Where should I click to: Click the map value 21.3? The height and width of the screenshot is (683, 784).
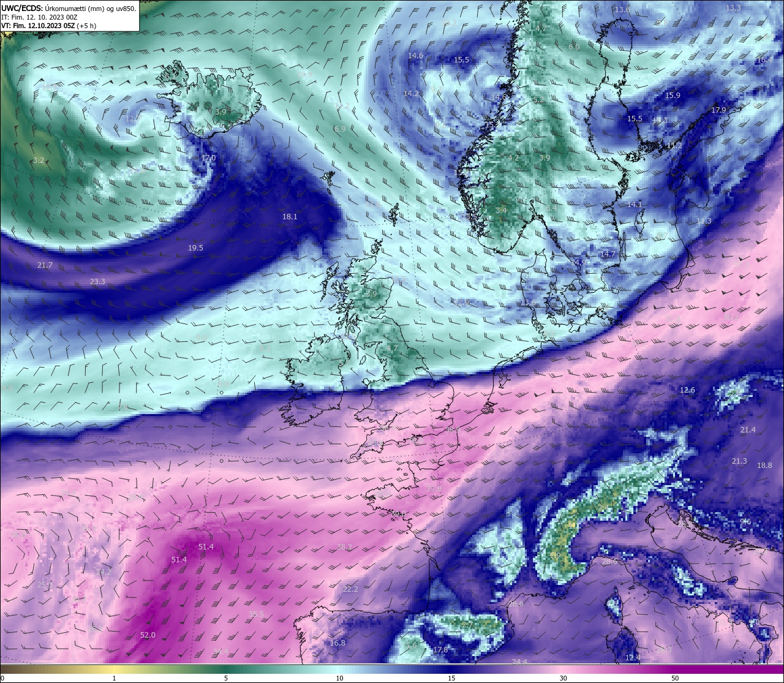coord(739,461)
